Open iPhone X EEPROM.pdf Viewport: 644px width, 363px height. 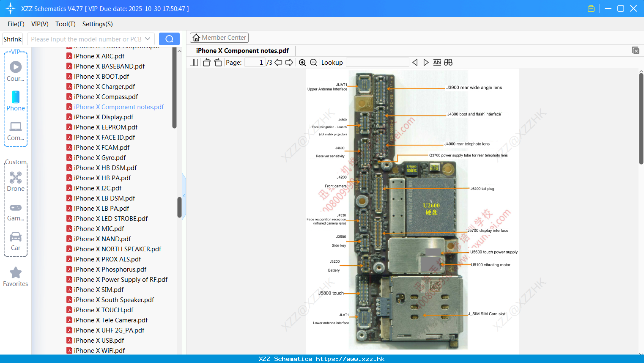(102, 127)
